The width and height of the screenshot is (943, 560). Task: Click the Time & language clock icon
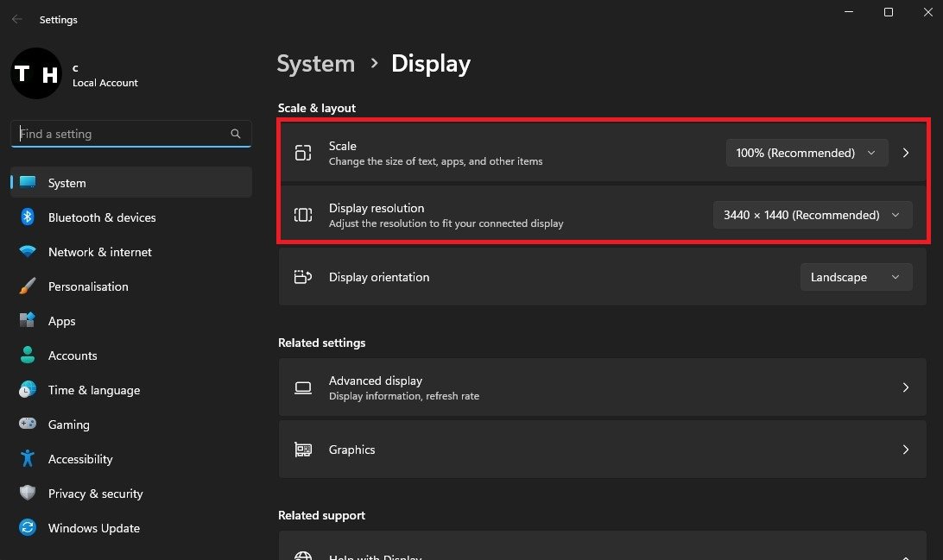(x=28, y=390)
